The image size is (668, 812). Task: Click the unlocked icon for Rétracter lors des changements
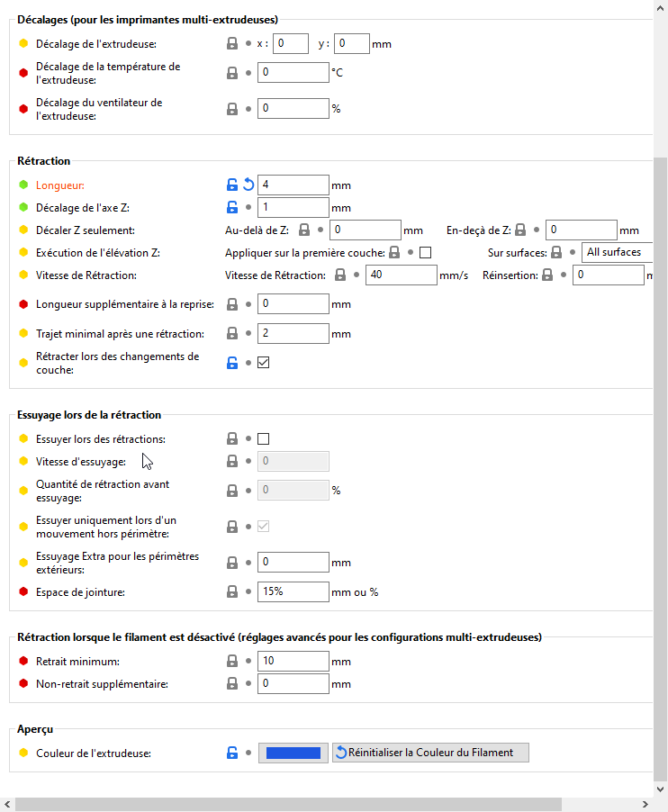pyautogui.click(x=232, y=363)
